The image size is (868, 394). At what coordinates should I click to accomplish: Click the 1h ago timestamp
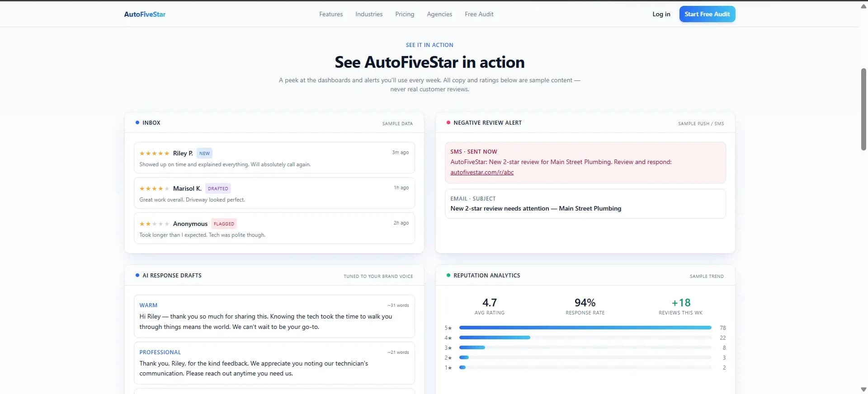[x=401, y=188]
